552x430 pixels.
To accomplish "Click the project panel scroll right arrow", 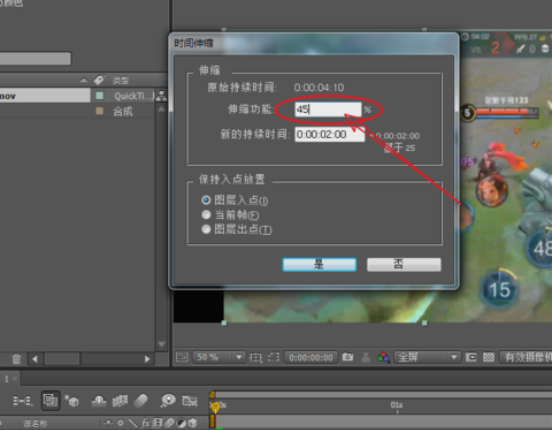I will coord(147,359).
